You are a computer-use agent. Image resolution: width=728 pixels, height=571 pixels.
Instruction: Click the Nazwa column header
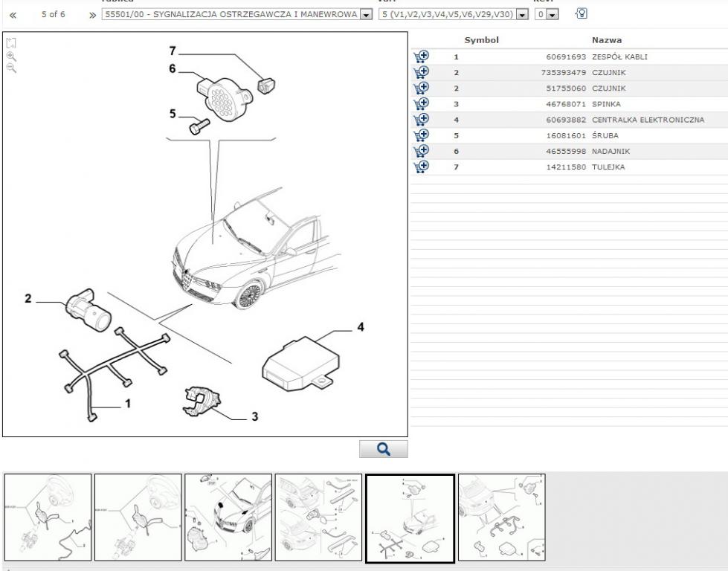[606, 40]
